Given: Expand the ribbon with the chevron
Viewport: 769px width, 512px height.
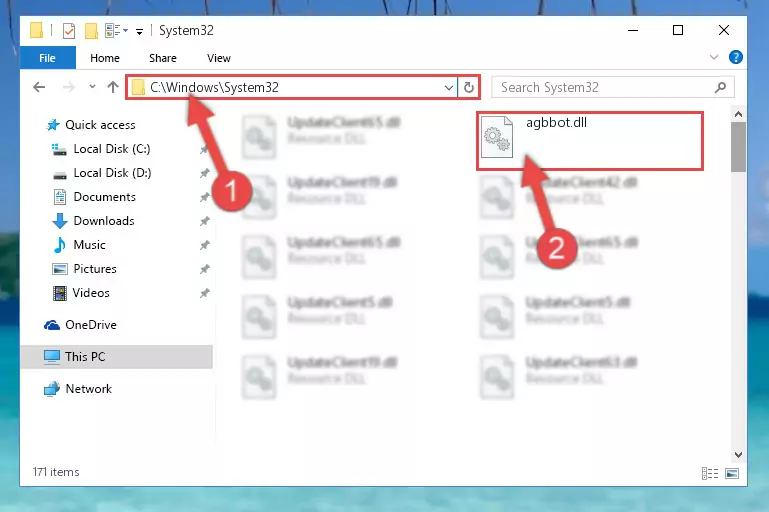Looking at the screenshot, I should (x=714, y=57).
